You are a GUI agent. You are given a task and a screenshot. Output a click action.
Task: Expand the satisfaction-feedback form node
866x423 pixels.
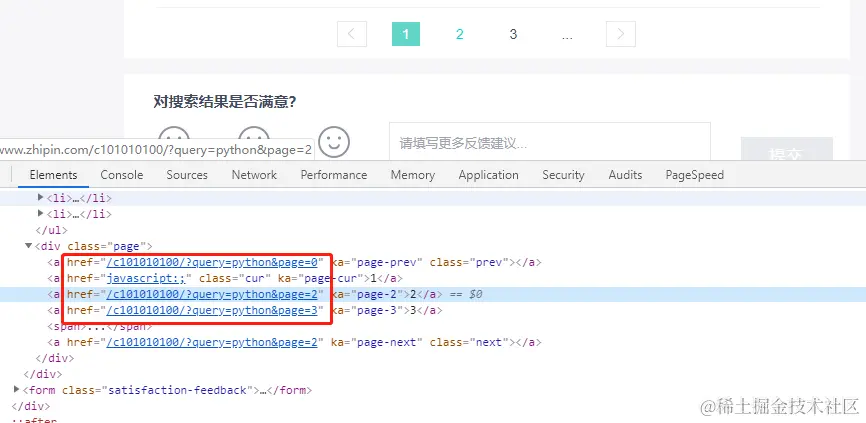pyautogui.click(x=17, y=390)
